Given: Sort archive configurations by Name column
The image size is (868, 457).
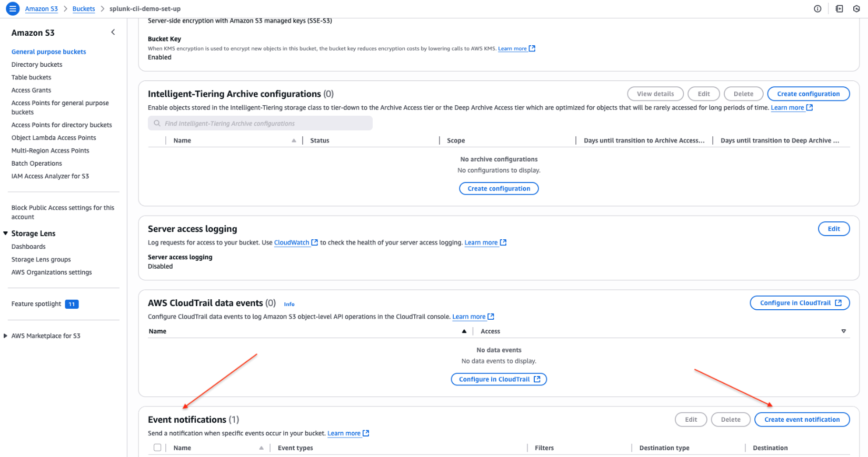Looking at the screenshot, I should click(294, 140).
